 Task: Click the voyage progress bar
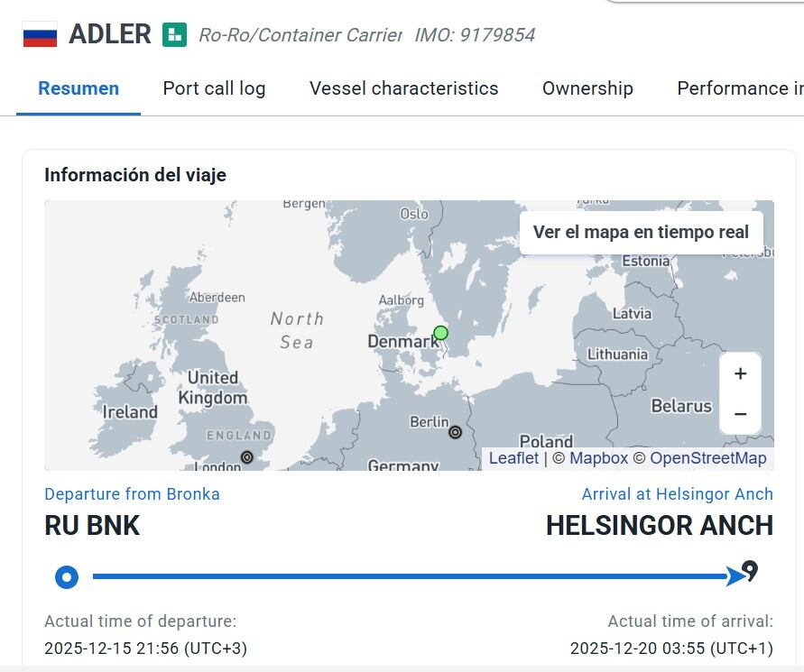[406, 576]
